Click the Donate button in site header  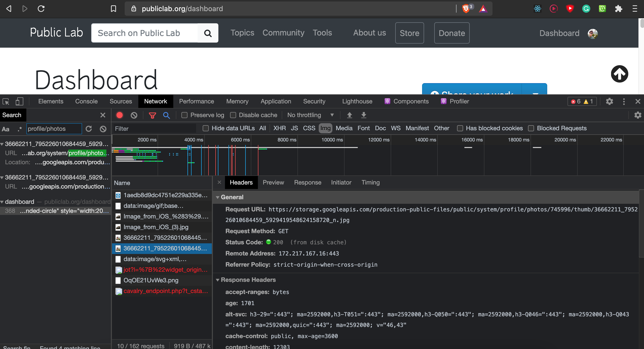pos(452,33)
